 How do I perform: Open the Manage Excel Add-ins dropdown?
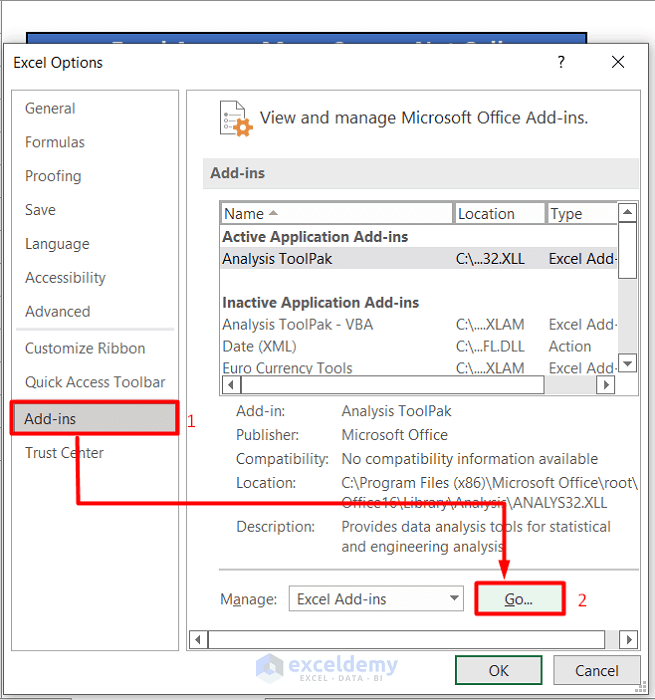pos(376,599)
